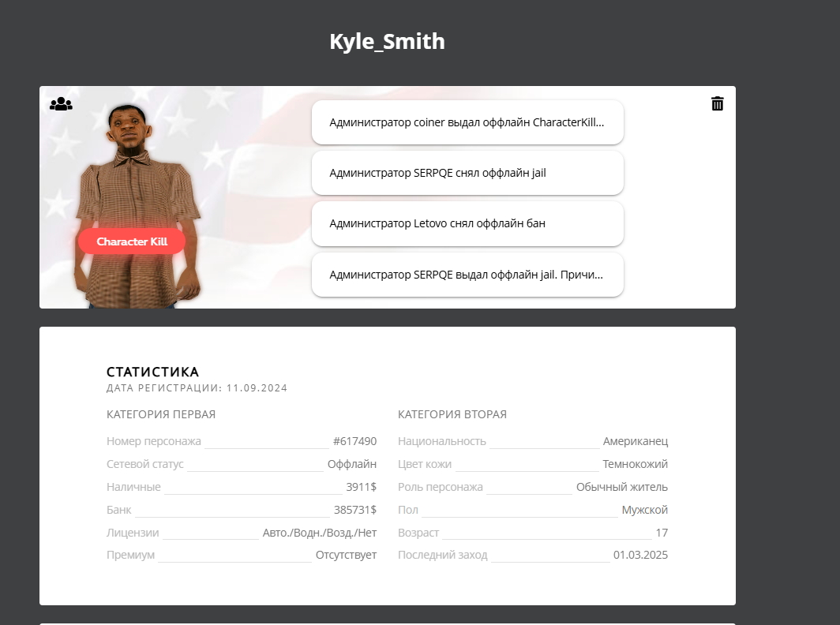
Task: Click the nationality value Американец
Action: 635,441
